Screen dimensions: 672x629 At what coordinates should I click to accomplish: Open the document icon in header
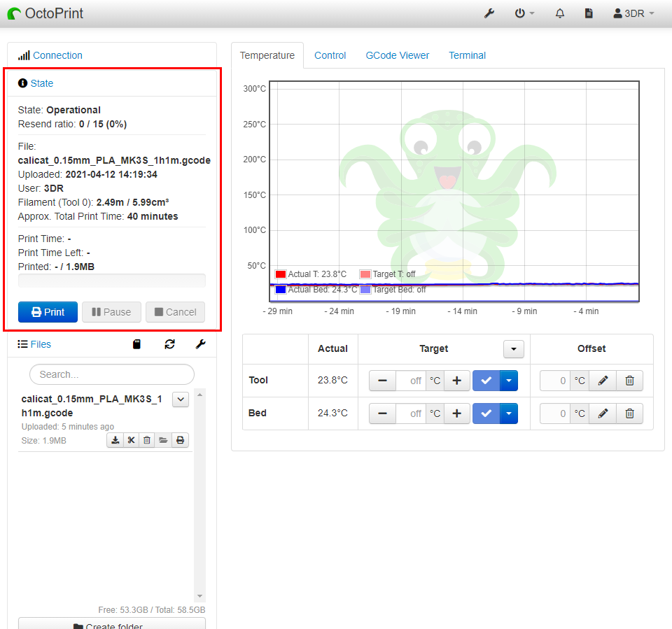(x=589, y=13)
